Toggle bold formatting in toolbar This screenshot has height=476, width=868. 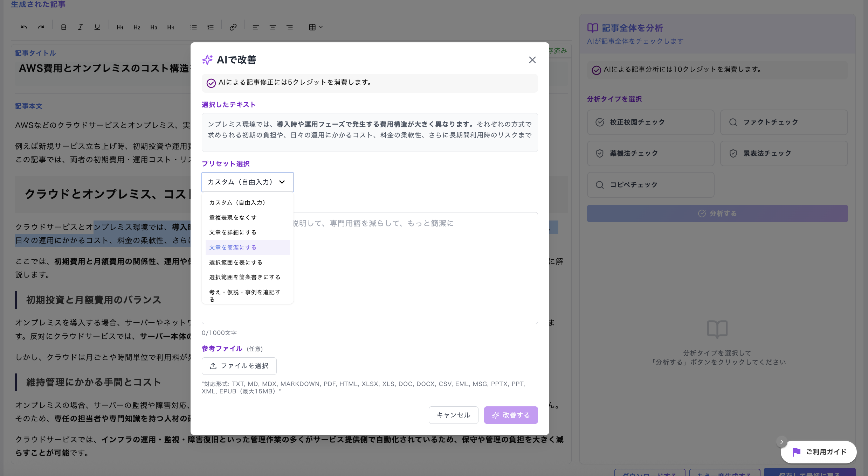tap(63, 27)
